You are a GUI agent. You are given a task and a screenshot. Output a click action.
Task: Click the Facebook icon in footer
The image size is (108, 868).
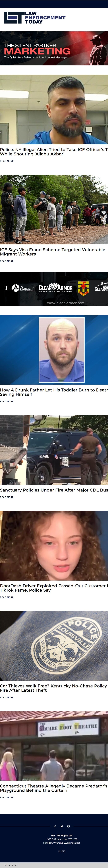tap(55, 826)
